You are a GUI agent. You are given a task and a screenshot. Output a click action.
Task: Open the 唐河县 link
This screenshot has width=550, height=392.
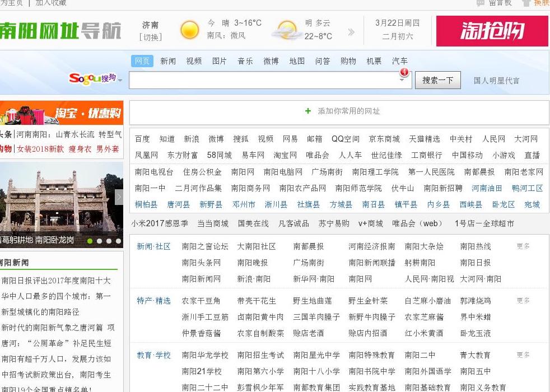(178, 204)
